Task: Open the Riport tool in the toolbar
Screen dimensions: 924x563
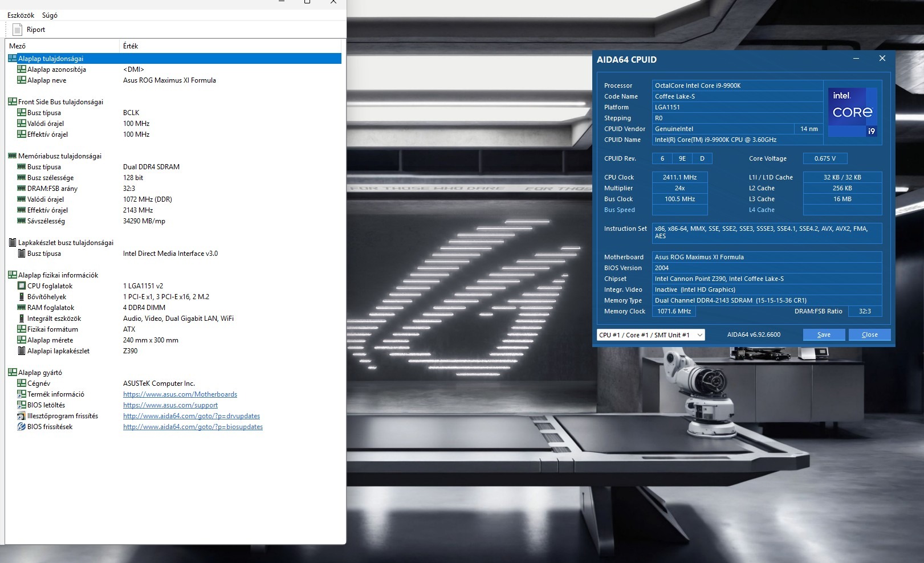Action: tap(28, 30)
